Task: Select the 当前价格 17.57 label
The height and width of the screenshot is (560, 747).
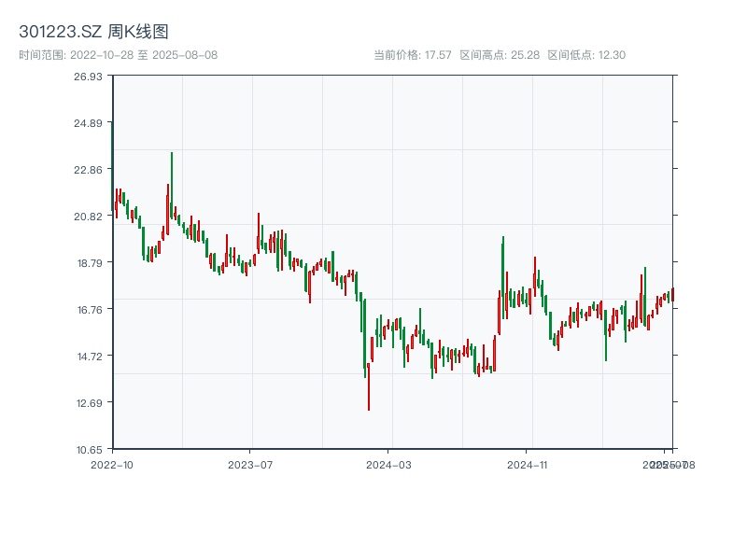Action: click(412, 55)
